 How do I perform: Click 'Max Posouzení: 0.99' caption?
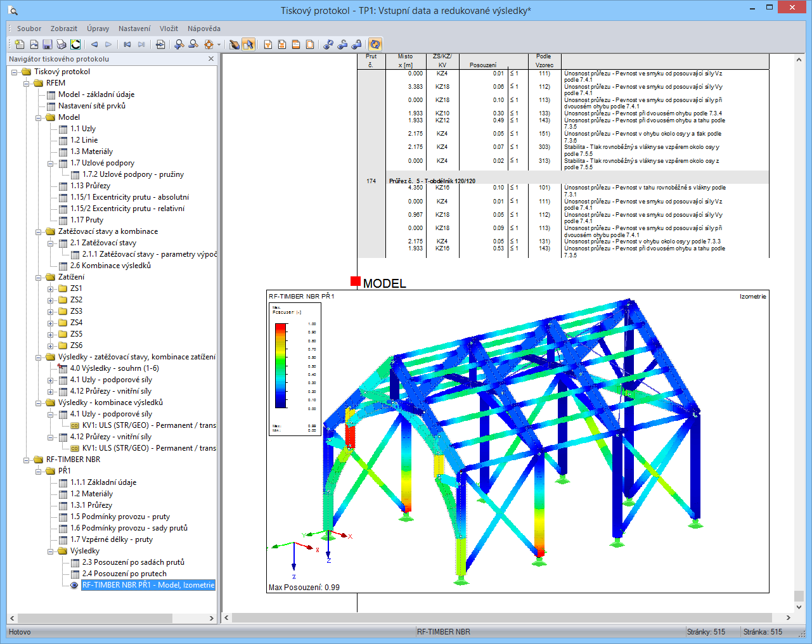click(304, 588)
